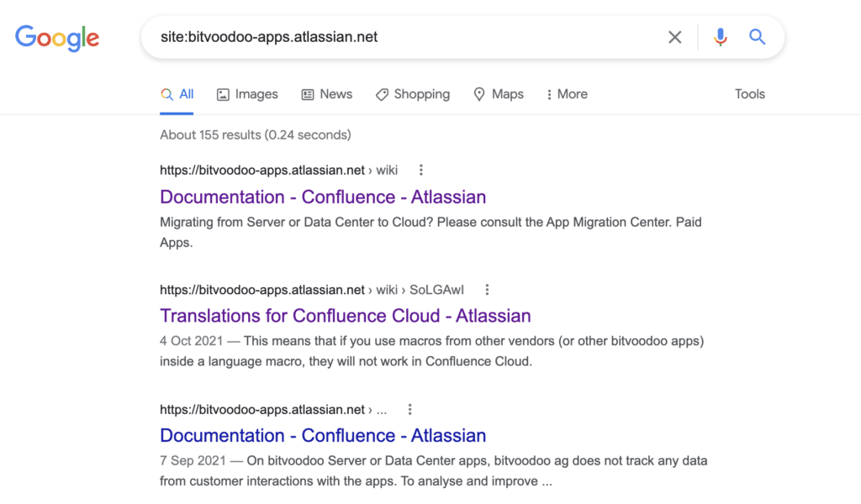Open three-dot menu beside SoLGAwI result URL
The height and width of the screenshot is (504, 861).
click(x=487, y=290)
